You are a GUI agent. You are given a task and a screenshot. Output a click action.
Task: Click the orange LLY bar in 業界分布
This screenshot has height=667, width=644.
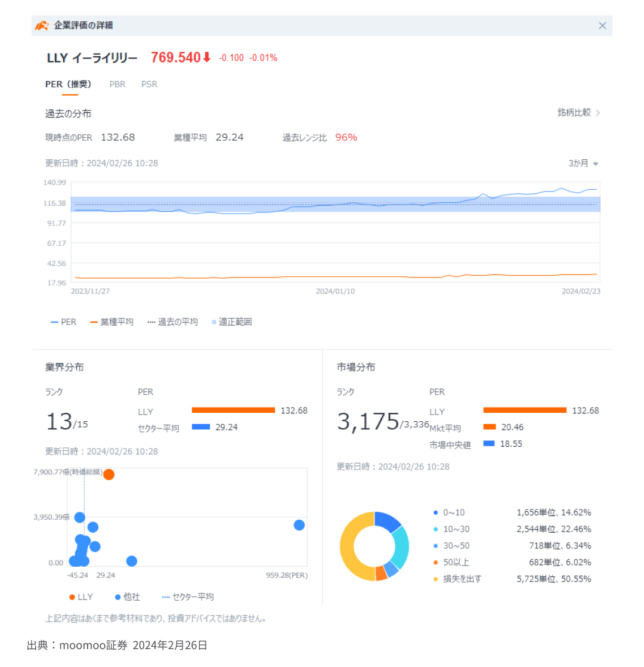click(233, 410)
